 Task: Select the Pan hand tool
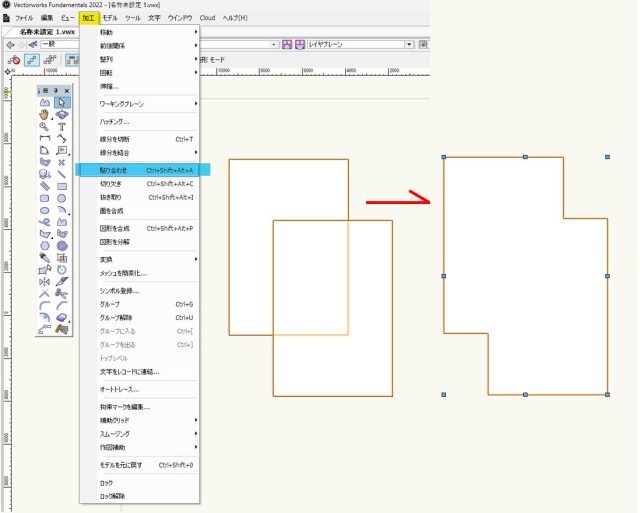point(45,115)
